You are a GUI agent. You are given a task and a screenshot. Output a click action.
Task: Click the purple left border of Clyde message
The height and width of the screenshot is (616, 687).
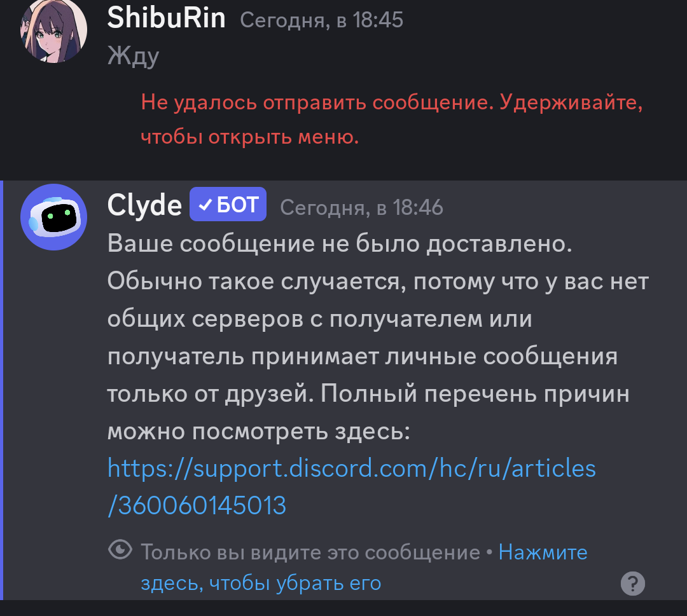2,390
